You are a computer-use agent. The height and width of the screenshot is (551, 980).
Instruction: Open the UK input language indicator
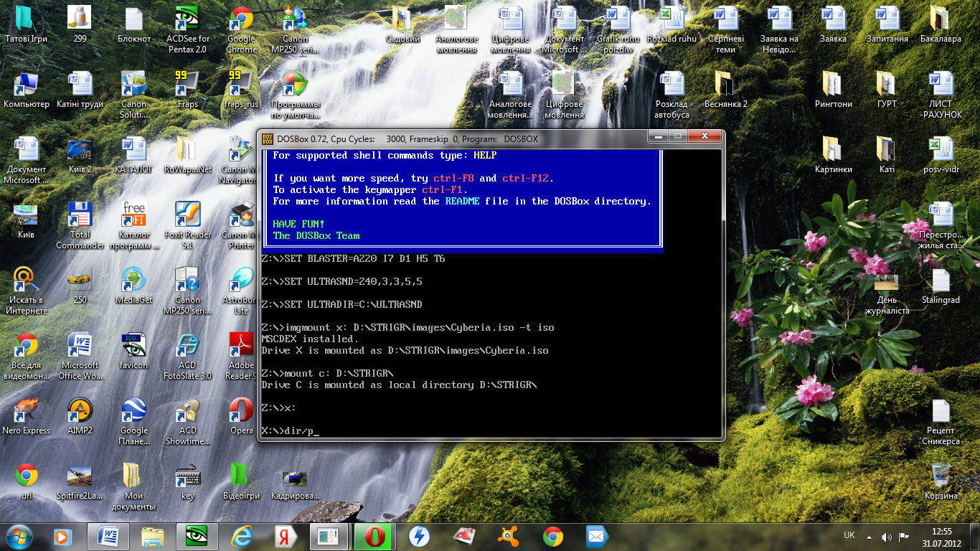849,536
